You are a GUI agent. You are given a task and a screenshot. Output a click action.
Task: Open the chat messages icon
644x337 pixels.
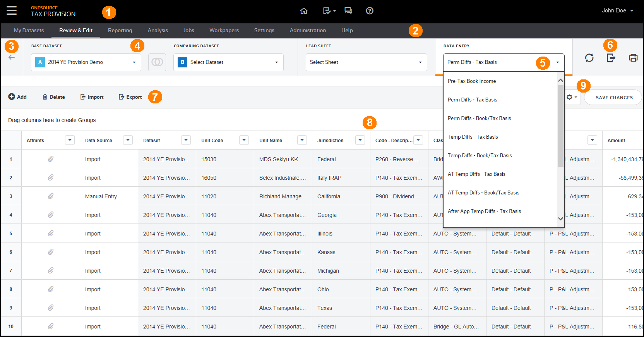point(348,11)
